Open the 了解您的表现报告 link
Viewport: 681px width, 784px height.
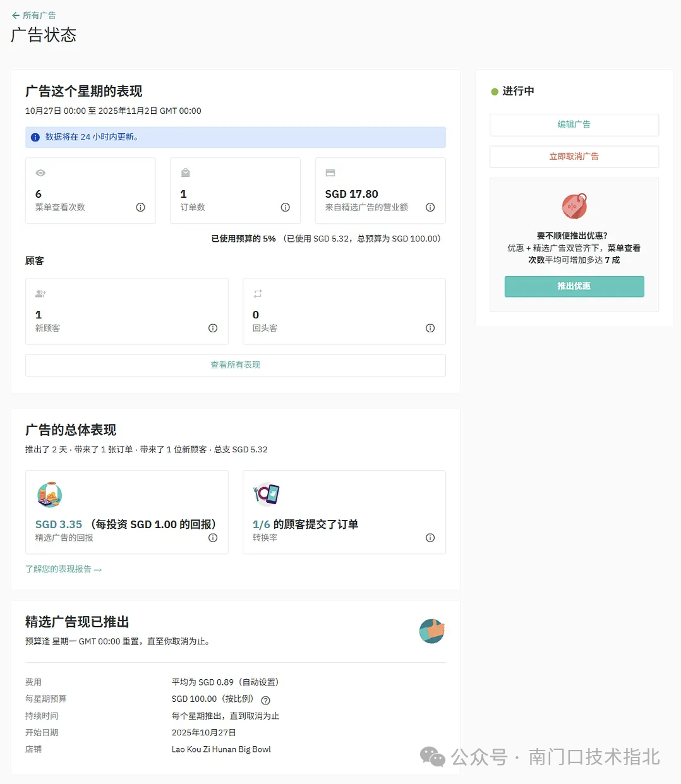[64, 569]
